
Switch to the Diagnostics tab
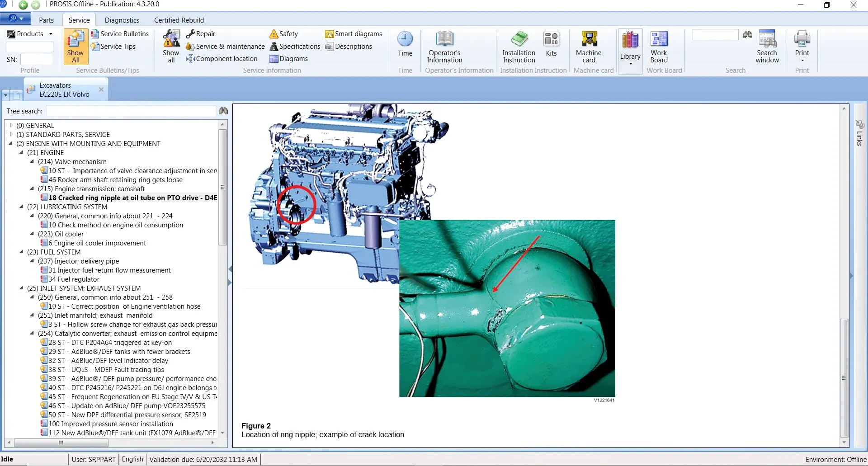point(122,20)
